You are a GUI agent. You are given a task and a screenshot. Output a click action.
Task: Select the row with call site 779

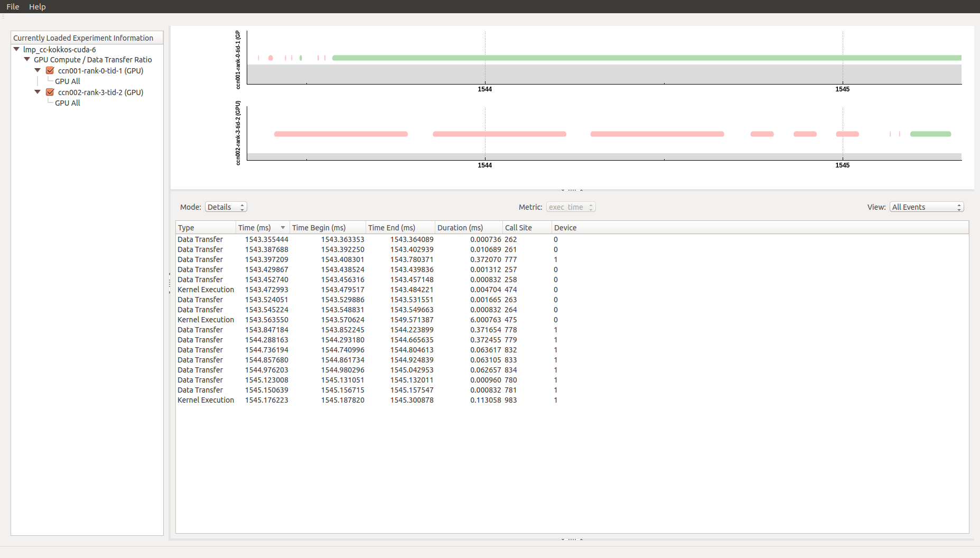click(x=572, y=340)
